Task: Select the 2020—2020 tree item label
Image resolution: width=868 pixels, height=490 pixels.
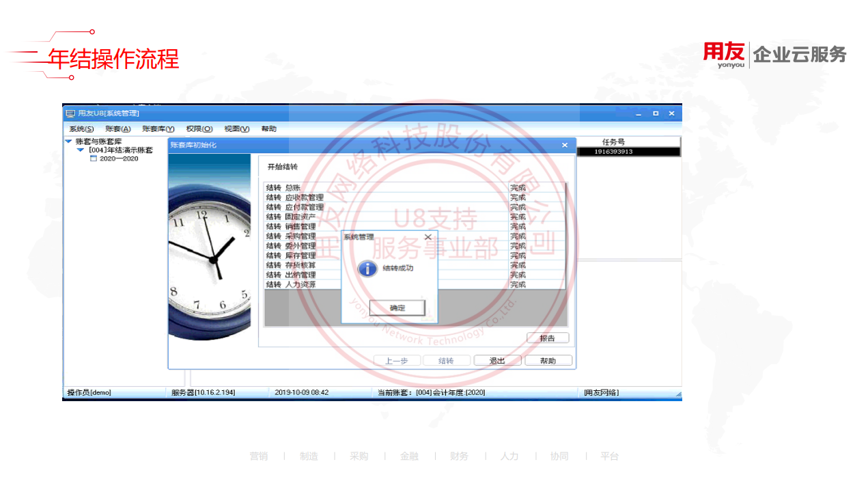Action: 119,159
